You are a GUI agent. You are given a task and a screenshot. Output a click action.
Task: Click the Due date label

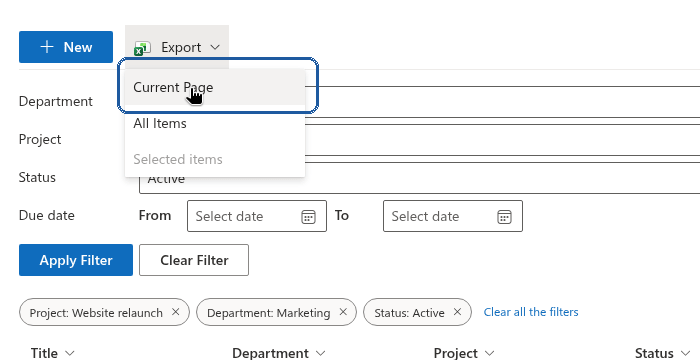[46, 215]
